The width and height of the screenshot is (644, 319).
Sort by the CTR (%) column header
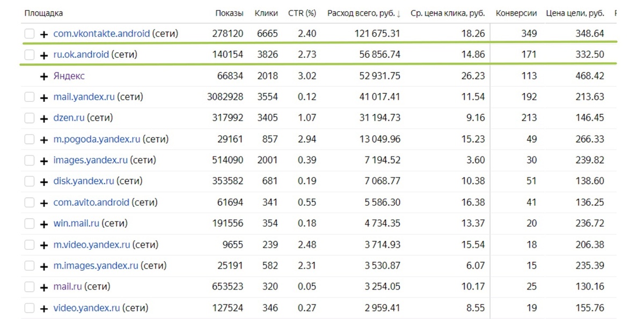(x=302, y=13)
